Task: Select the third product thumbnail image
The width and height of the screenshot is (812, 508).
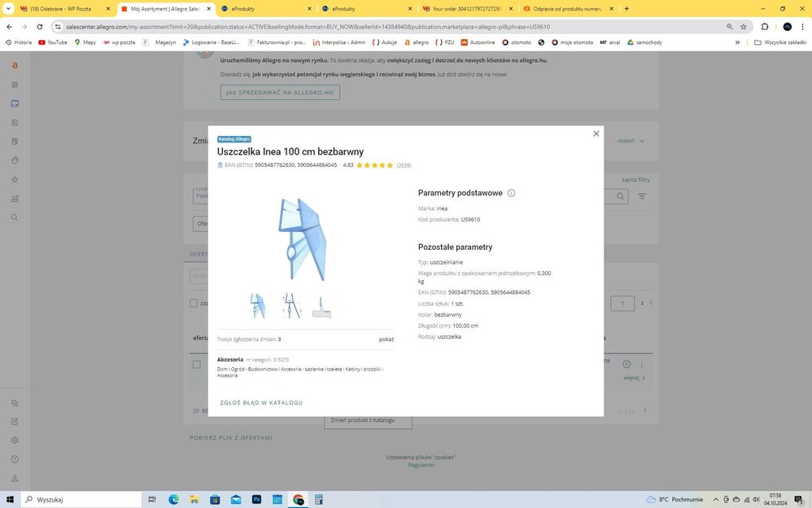Action: coord(321,306)
